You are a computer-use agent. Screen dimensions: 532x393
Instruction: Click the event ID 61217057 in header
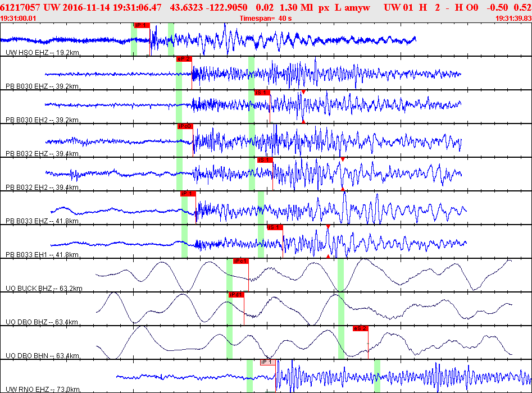20,7
